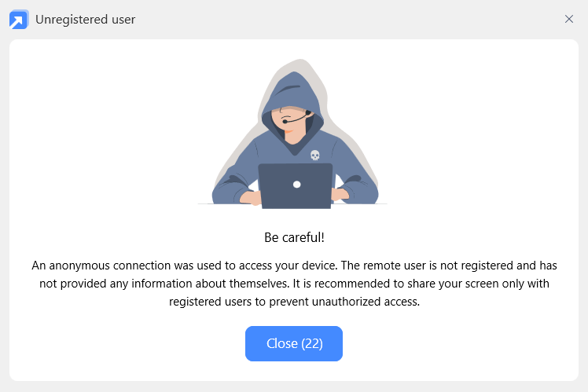
Task: Click the hood of the hacker figure
Action: coord(292,88)
